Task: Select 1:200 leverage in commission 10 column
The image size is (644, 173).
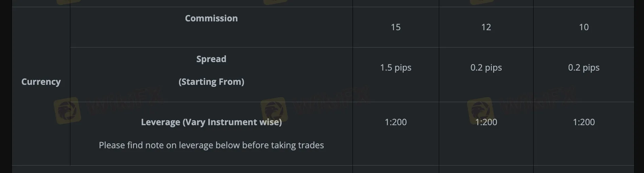Action: point(584,122)
